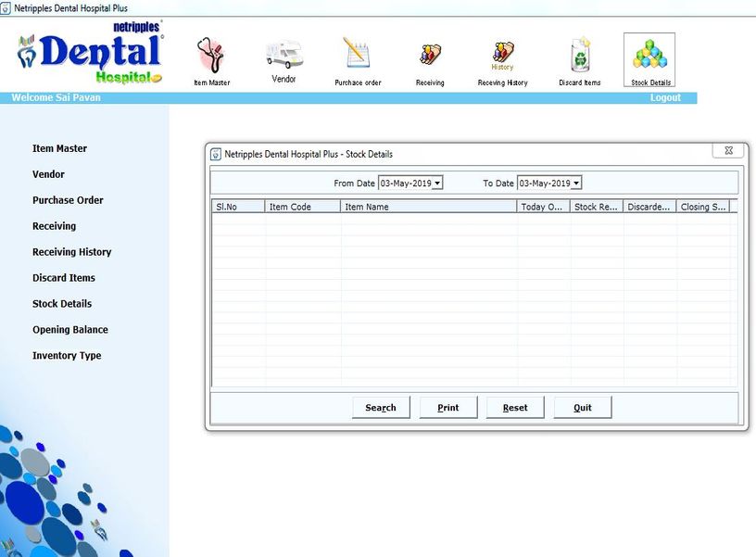Click the Netripples Dental Hospital logo

tap(91, 53)
